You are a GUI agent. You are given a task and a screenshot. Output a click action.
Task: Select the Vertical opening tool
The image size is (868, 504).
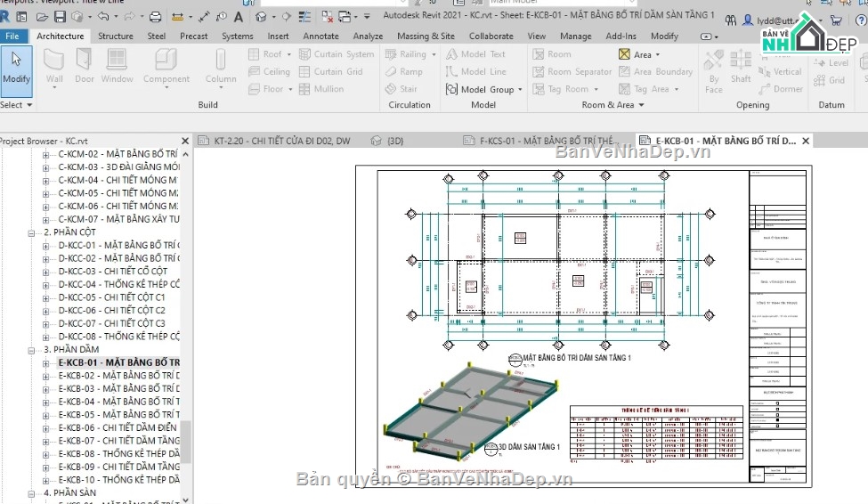[x=780, y=71]
